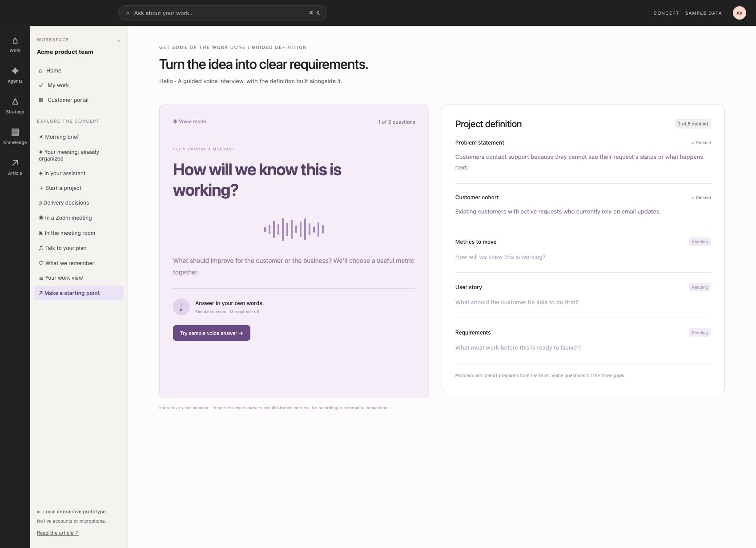The image size is (756, 548).
Task: Open Delivery decisions page
Action: pos(79,203)
